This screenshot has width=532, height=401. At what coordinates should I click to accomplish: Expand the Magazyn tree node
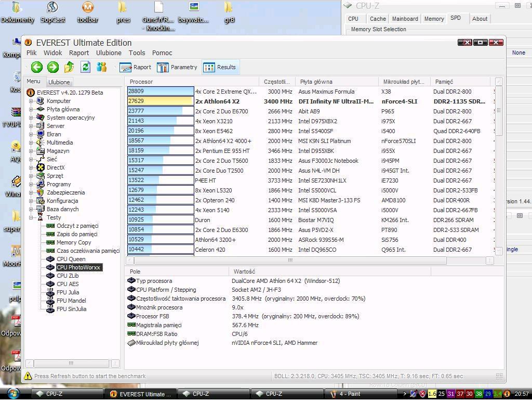[31, 151]
